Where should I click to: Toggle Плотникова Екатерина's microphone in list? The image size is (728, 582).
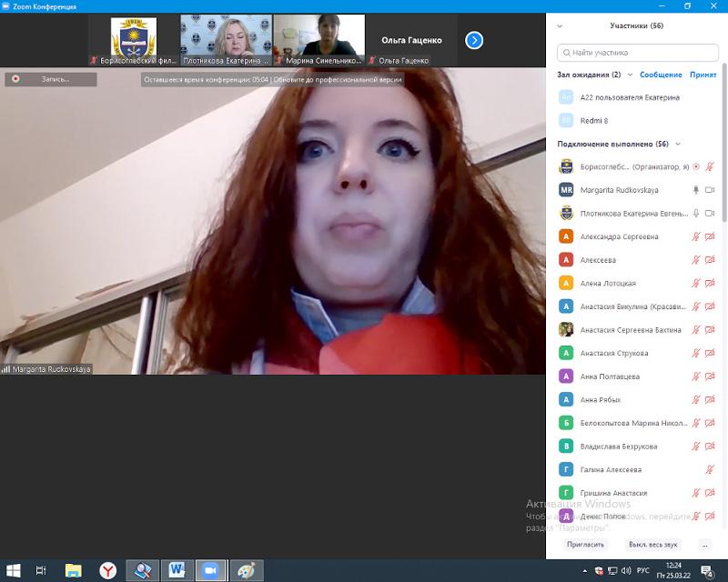tap(696, 213)
